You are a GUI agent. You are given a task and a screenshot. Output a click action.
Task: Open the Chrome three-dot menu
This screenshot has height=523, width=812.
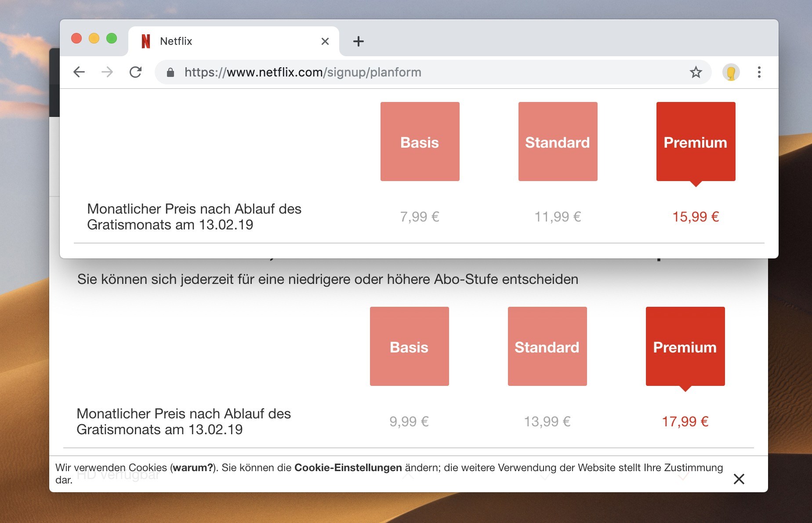point(759,72)
